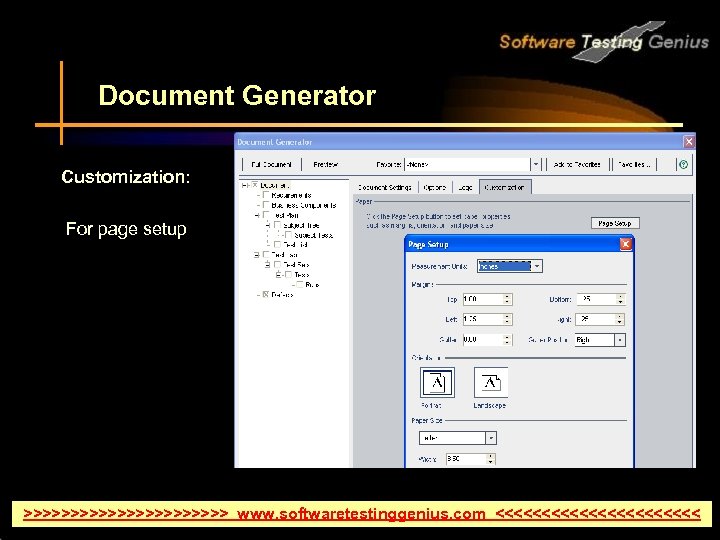Collapse the Document root tree node

(x=244, y=185)
